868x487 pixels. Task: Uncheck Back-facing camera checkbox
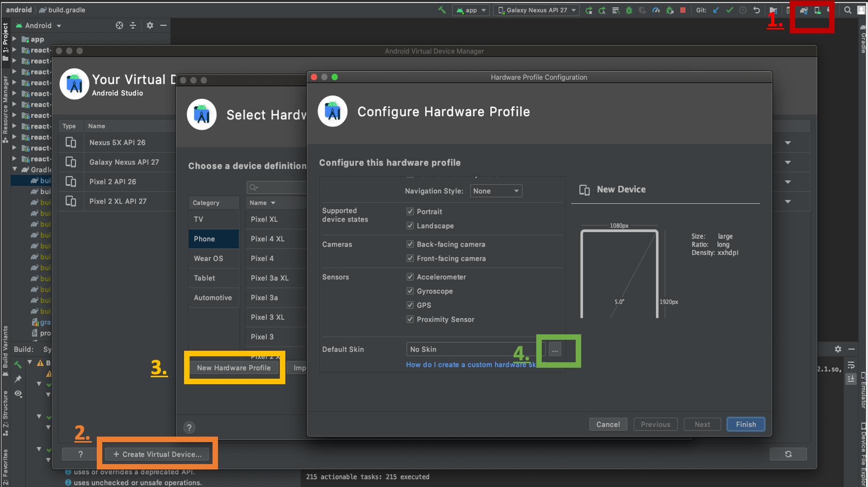(x=410, y=244)
